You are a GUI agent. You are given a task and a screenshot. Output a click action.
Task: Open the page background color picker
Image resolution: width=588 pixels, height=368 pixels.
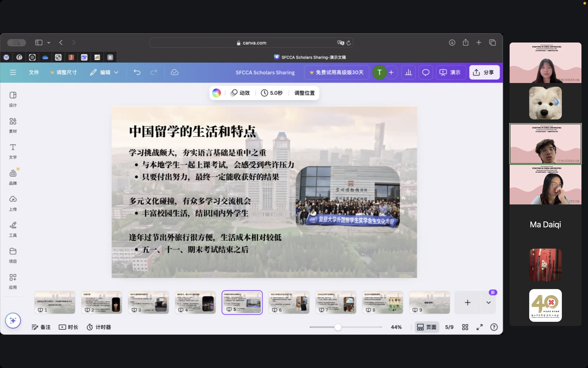pos(216,93)
